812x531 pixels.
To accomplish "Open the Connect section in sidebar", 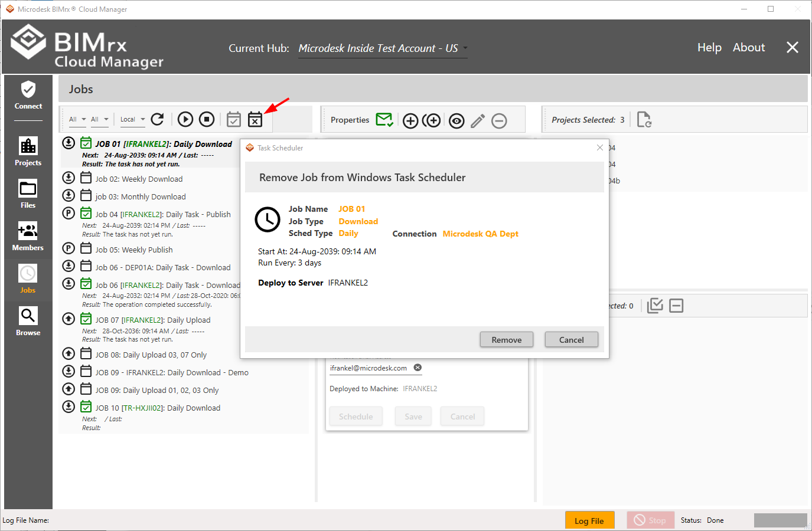I will pos(28,96).
